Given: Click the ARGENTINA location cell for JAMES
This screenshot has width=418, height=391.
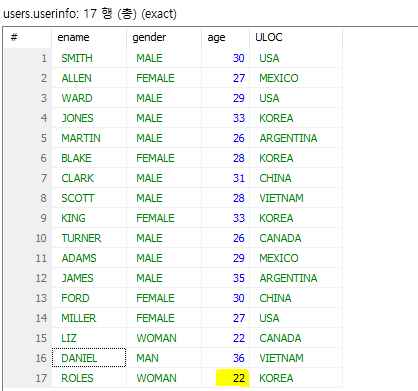Looking at the screenshot, I should coord(296,278).
